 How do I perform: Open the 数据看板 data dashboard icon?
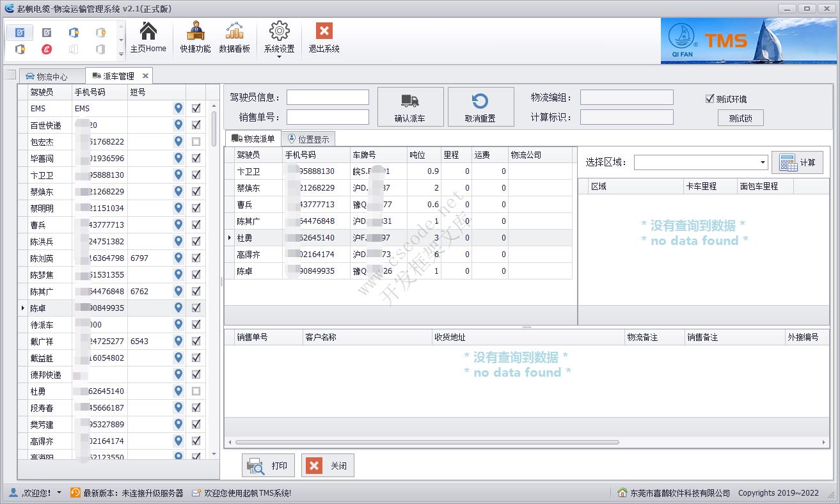(235, 32)
